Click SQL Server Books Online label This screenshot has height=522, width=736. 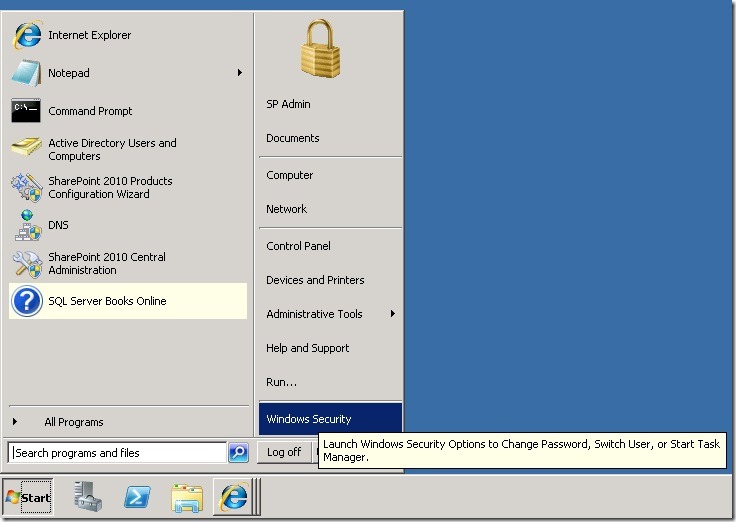coord(107,301)
